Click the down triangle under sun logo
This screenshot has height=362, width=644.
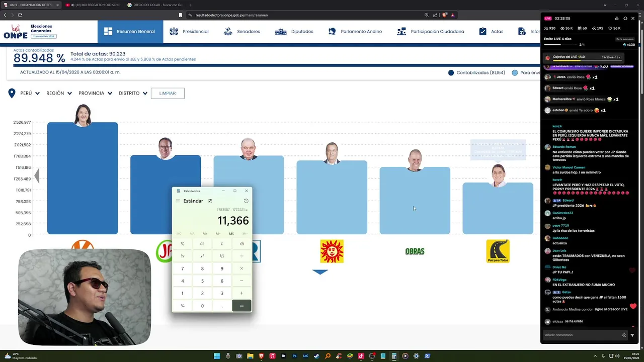click(x=320, y=272)
